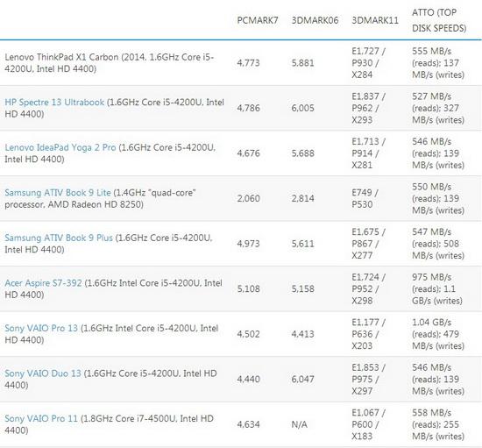Select PCMark7 value 4,786

pyautogui.click(x=248, y=108)
